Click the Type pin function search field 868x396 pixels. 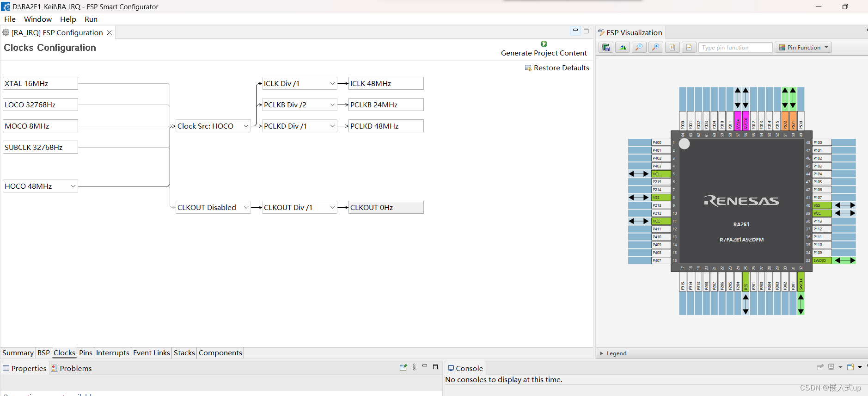[x=735, y=47]
